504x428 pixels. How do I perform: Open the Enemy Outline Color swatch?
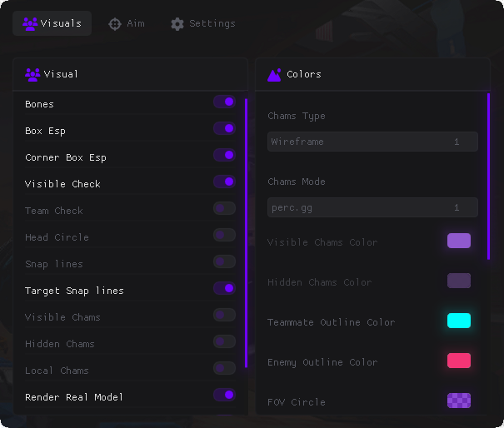pos(459,361)
